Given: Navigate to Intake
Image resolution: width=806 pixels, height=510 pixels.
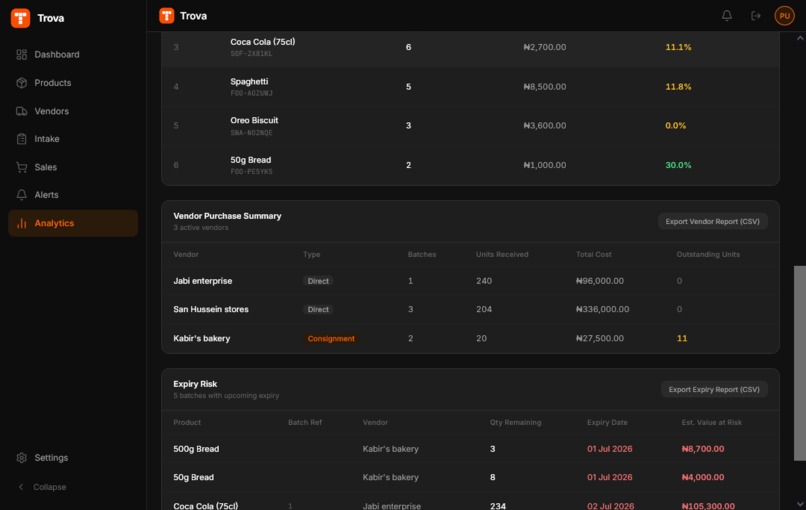Looking at the screenshot, I should (73, 139).
